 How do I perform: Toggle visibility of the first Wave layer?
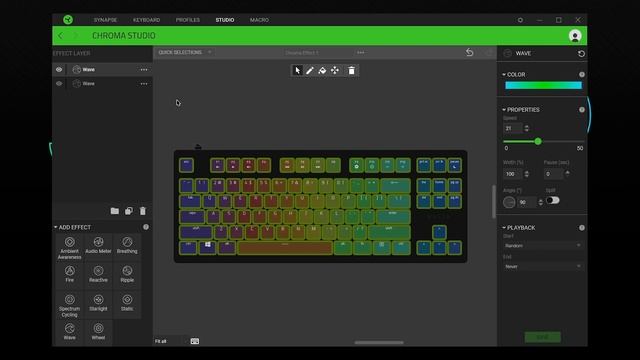(x=59, y=70)
